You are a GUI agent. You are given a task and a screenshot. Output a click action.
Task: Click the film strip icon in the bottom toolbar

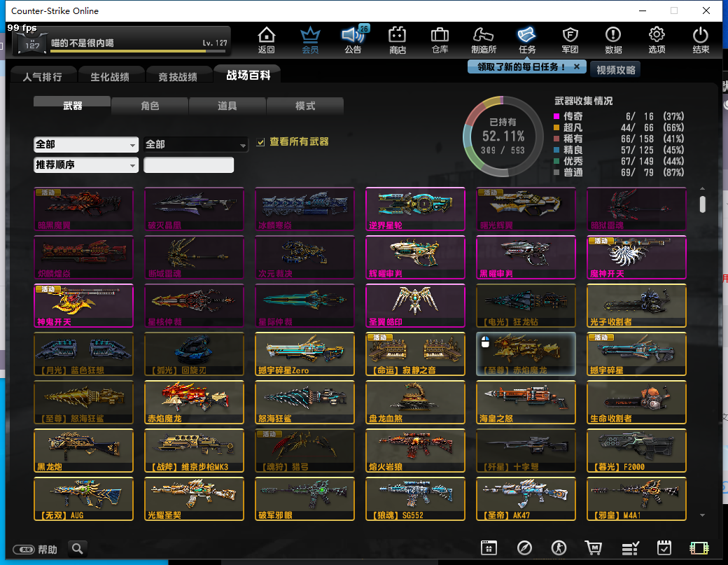pyautogui.click(x=699, y=548)
